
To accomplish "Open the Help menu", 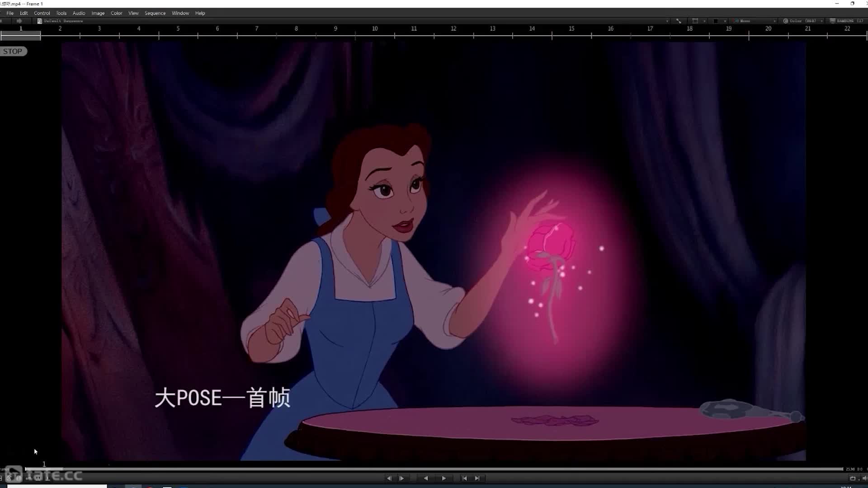I will point(200,13).
